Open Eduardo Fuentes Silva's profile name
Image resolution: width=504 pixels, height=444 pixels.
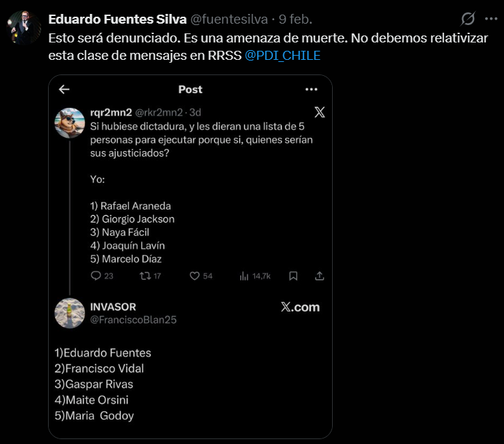point(117,19)
